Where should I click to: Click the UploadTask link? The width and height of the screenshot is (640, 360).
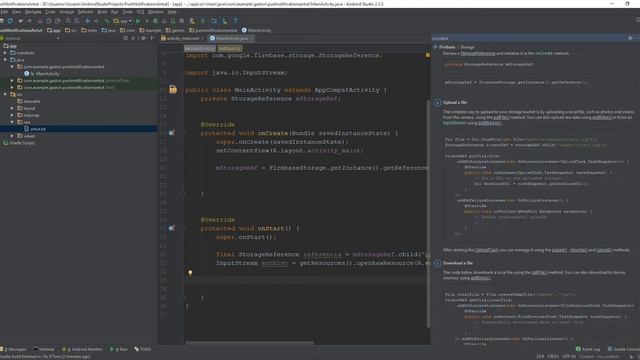tap(486, 250)
